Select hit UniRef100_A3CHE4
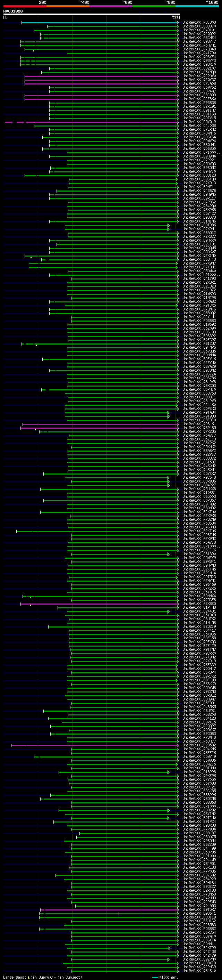 (199, 38)
